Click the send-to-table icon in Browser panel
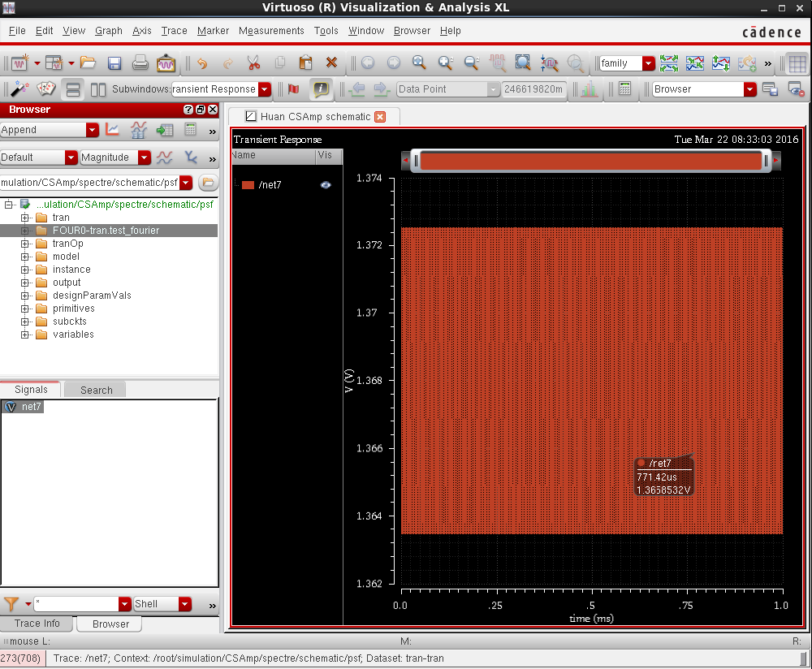Screen dimensions: 812x669 165,130
